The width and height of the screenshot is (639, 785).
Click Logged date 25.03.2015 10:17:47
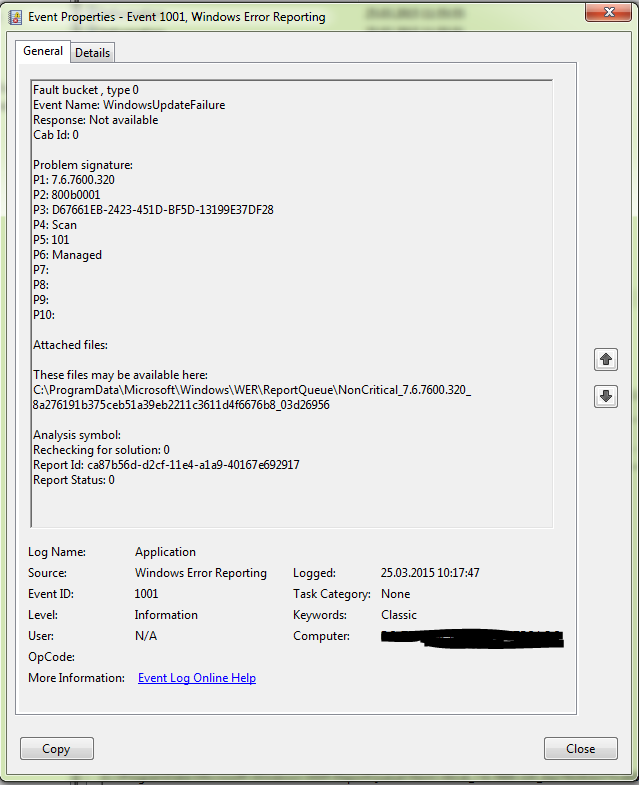tap(430, 573)
